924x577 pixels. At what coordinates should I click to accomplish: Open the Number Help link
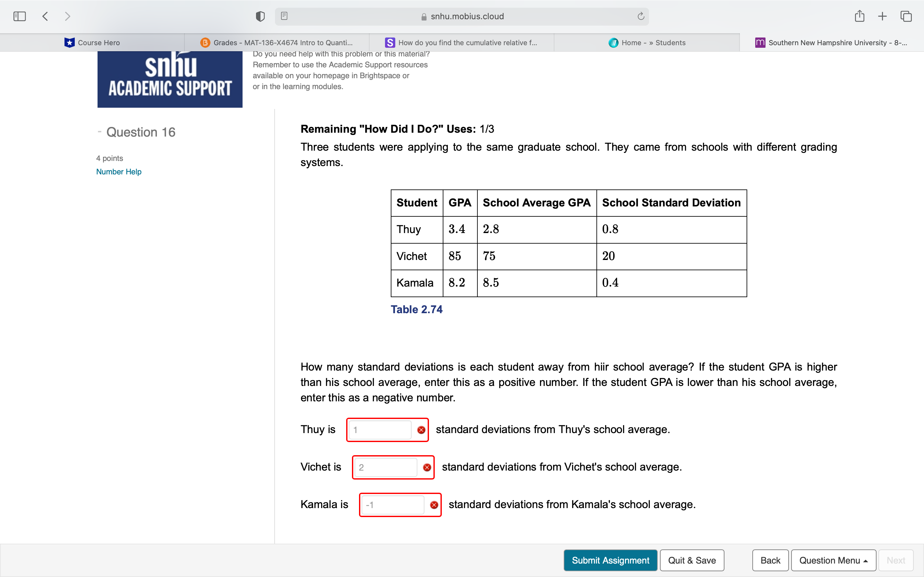[119, 172]
